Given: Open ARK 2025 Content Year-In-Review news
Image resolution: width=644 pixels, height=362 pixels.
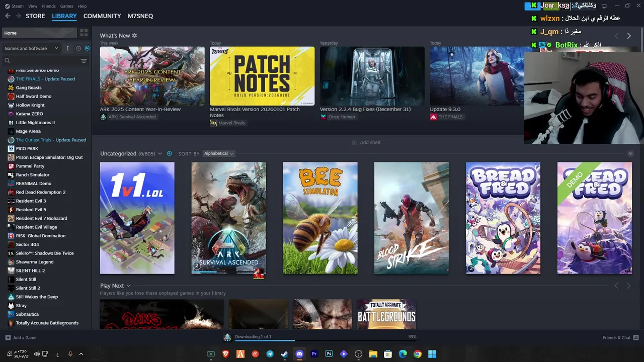Looking at the screenshot, I should [152, 76].
